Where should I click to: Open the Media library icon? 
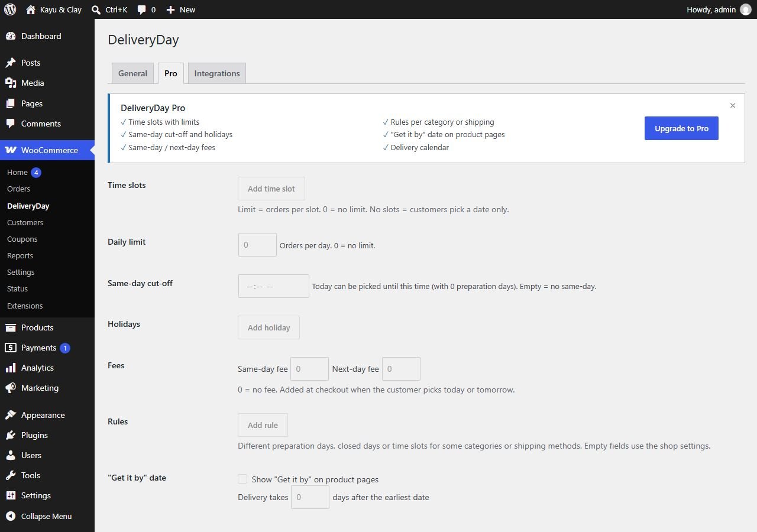pos(11,83)
